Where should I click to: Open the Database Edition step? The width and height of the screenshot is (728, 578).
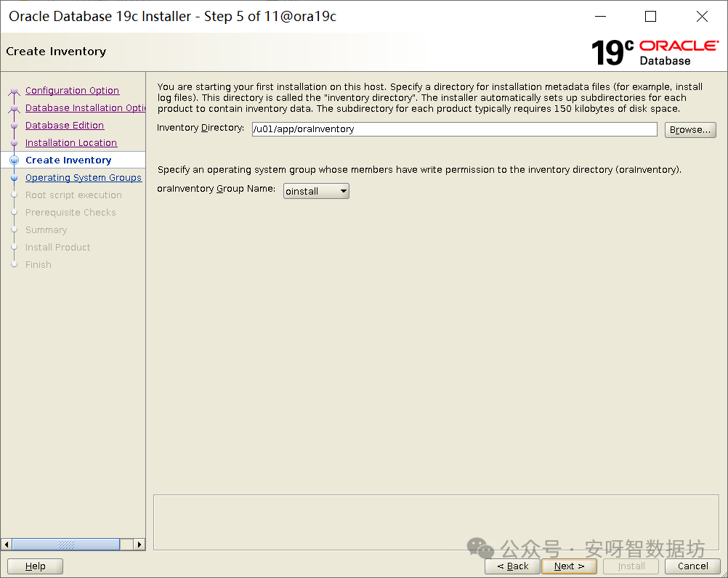65,125
